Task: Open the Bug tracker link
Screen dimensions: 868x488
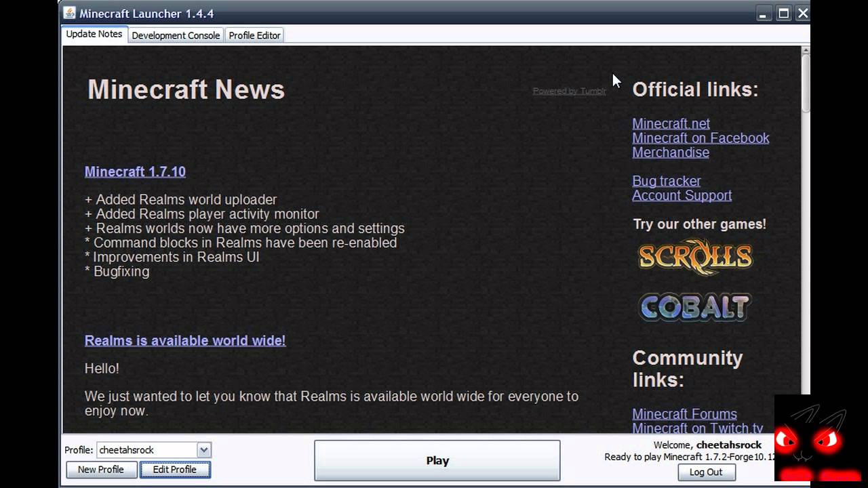Action: 667,181
